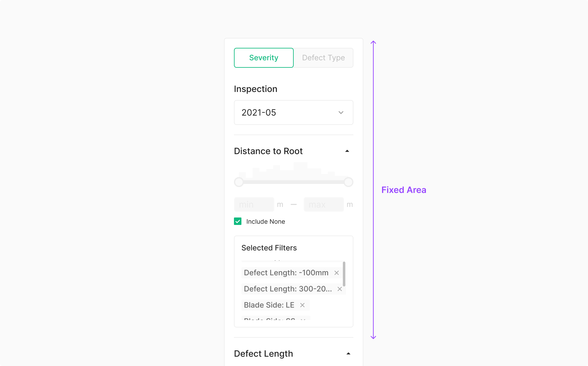The width and height of the screenshot is (588, 366).
Task: Click the middle of the distance slider track
Action: click(294, 182)
